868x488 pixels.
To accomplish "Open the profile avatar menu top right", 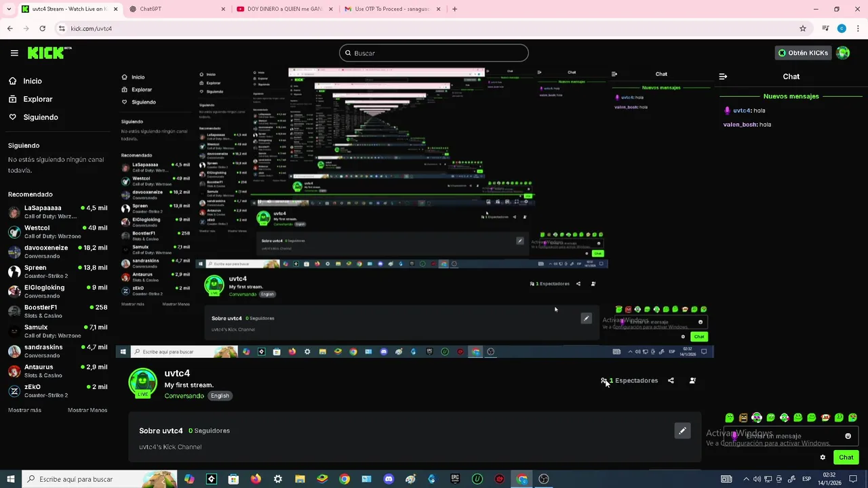I will pos(843,53).
